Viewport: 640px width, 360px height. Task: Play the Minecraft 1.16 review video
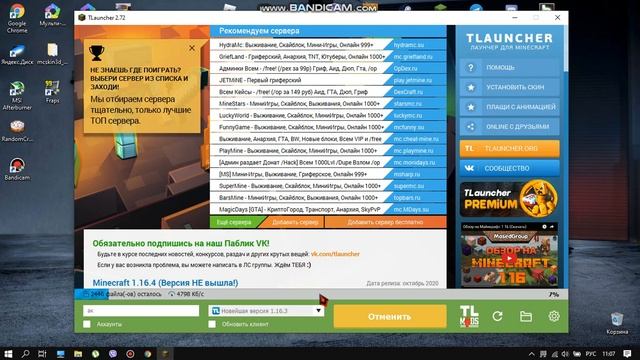click(509, 258)
